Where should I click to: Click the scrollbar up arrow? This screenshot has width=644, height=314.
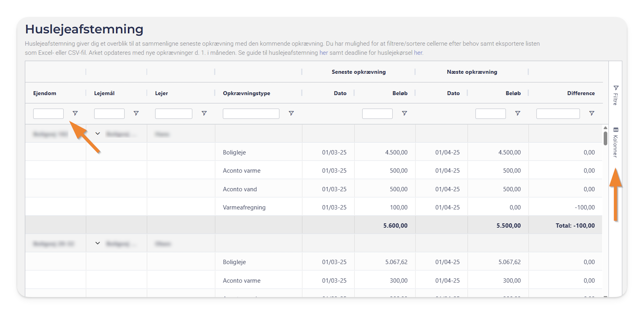[x=605, y=128]
